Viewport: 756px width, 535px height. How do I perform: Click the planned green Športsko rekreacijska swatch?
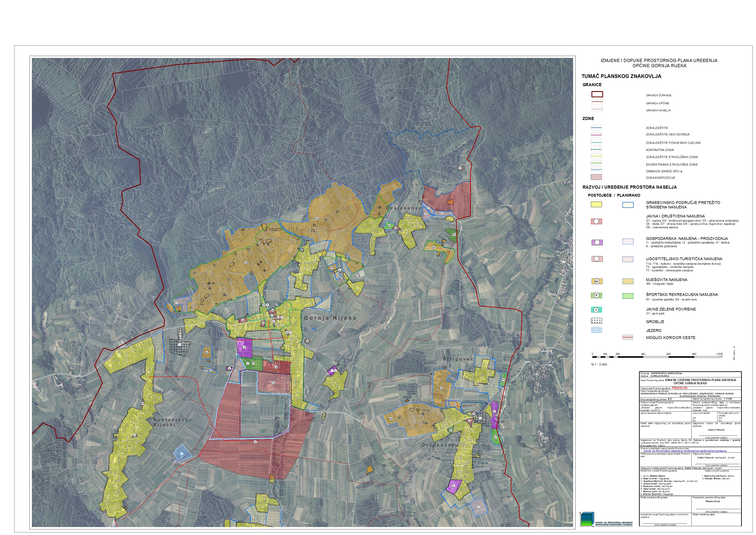628,296
